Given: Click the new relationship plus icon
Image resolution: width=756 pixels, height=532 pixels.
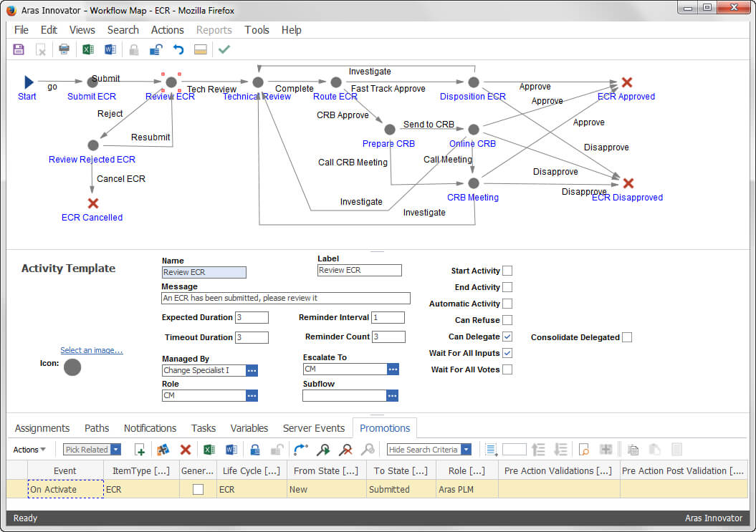Looking at the screenshot, I should (140, 450).
